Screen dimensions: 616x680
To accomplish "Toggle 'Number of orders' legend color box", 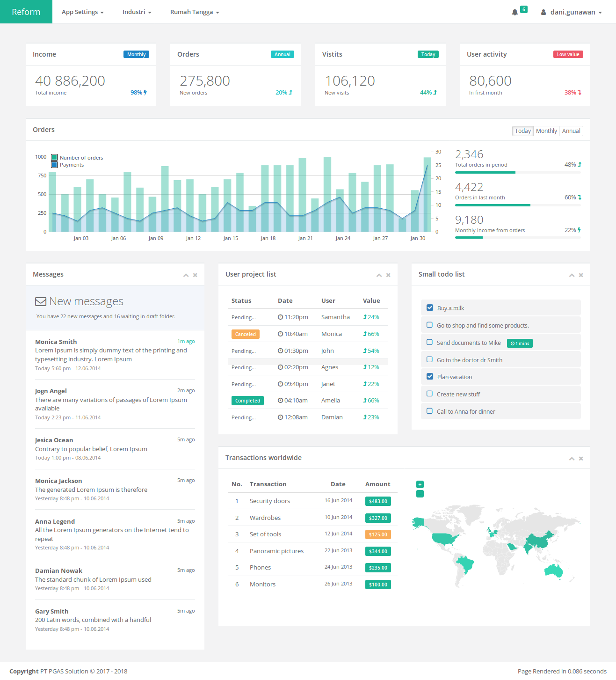I will (54, 158).
